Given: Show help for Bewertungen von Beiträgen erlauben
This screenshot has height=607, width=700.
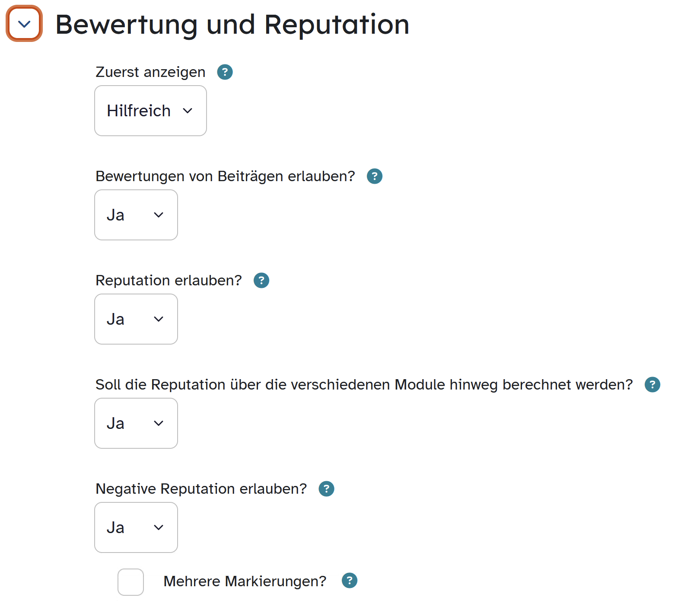Looking at the screenshot, I should 375,176.
